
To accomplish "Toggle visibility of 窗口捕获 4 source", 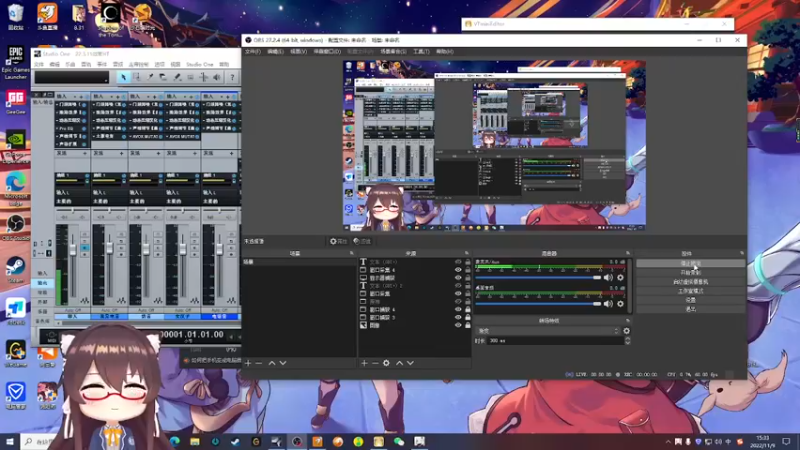I will 458,309.
